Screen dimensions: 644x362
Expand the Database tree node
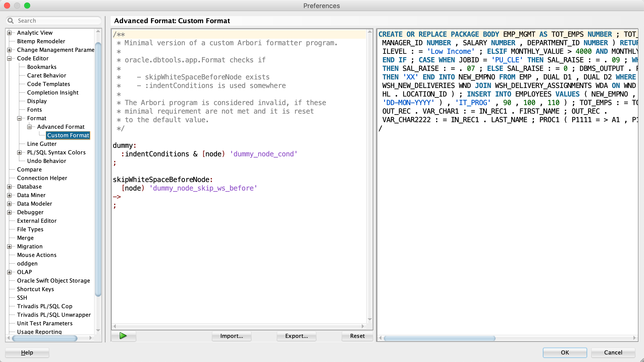tap(9, 187)
